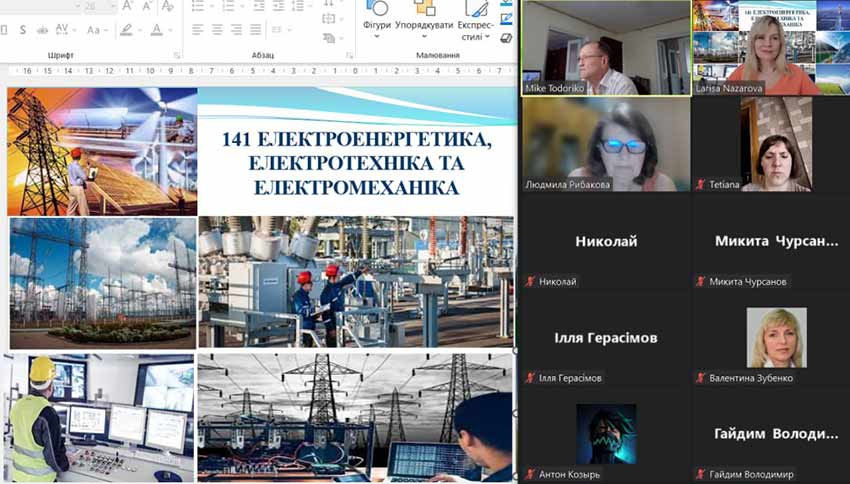This screenshot has height=484, width=850.
Task: Click the text highlight pen icon
Action: (126, 30)
